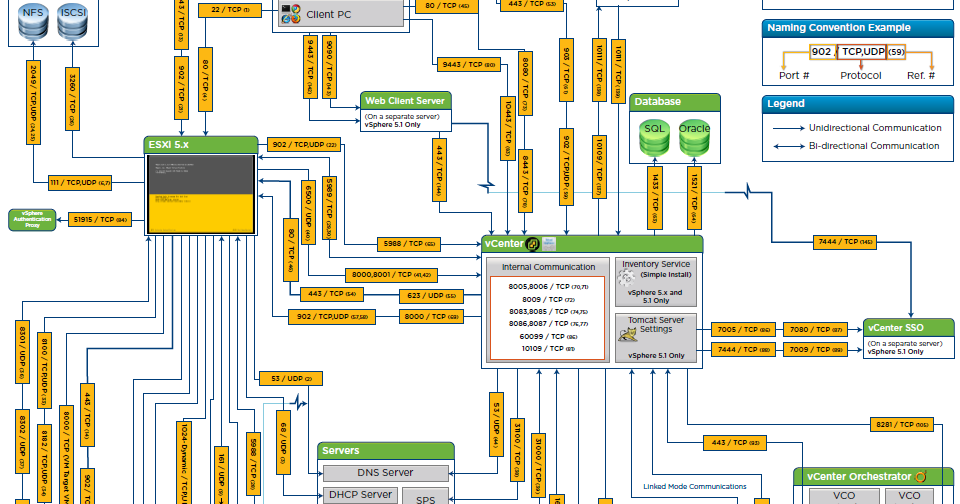The image size is (960, 504).
Task: Click the Client PC browser icons
Action: [x=290, y=14]
